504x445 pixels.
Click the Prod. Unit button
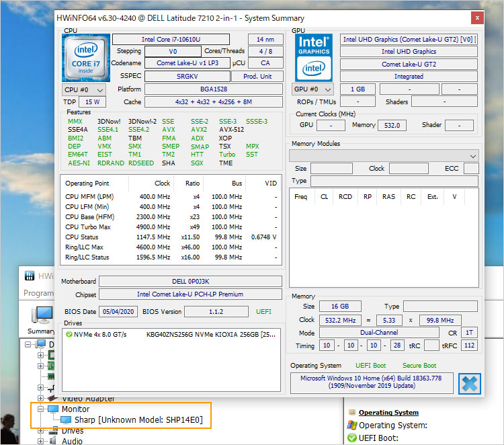[x=257, y=76]
